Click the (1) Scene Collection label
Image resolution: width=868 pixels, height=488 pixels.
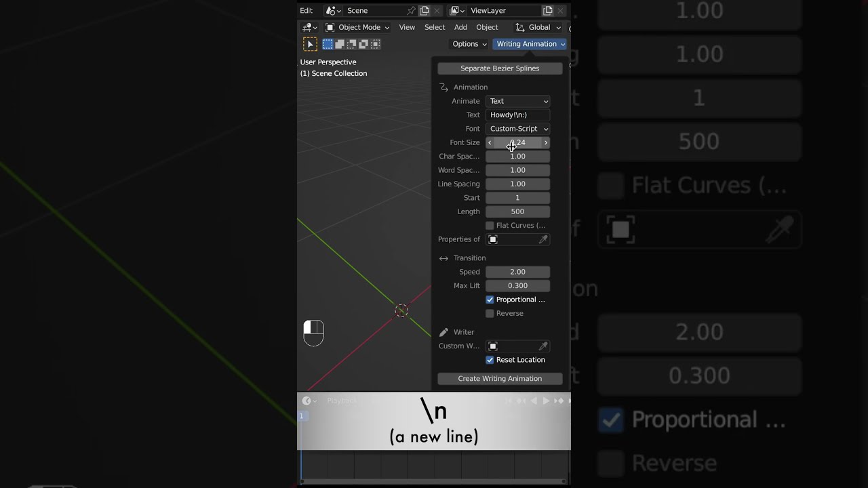click(x=334, y=73)
